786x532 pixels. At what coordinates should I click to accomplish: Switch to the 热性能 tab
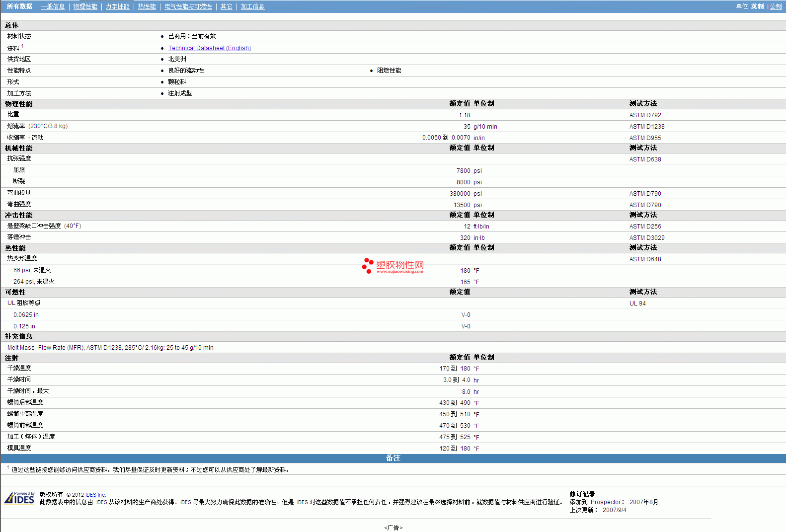[x=147, y=6]
